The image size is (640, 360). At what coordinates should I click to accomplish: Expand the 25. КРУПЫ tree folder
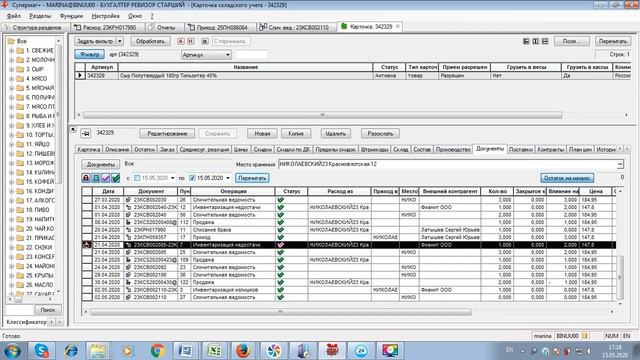point(11,276)
